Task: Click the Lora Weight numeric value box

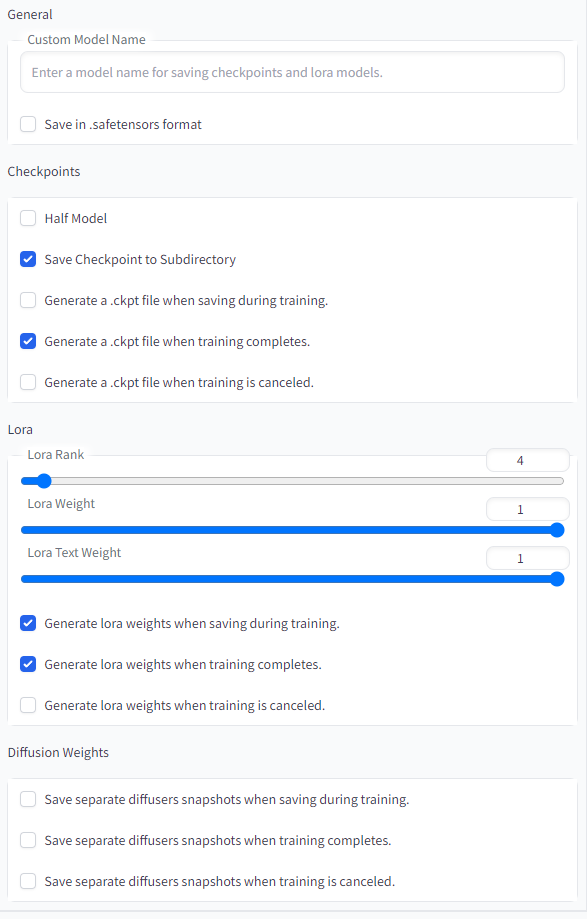Action: tap(527, 509)
